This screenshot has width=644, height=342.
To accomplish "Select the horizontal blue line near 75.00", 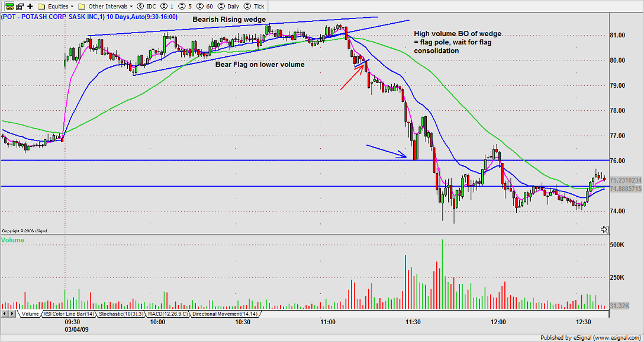I will [x=305, y=186].
